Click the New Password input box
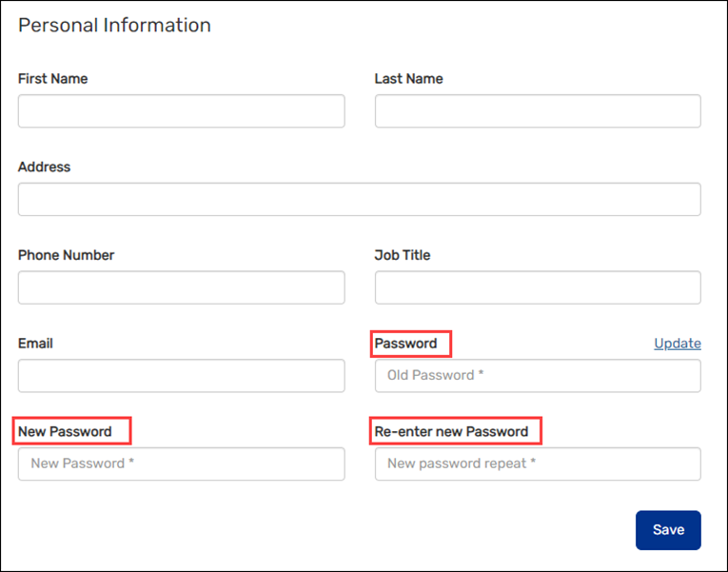Screen dimensions: 728x572 click(x=181, y=464)
